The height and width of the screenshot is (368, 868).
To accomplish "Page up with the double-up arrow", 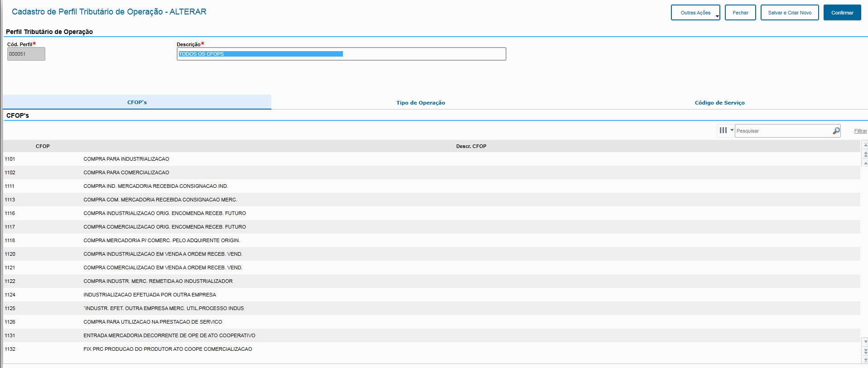I will click(x=865, y=154).
